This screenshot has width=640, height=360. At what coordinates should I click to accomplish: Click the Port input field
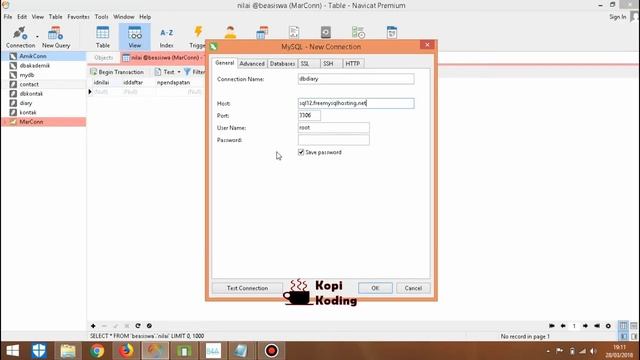309,116
